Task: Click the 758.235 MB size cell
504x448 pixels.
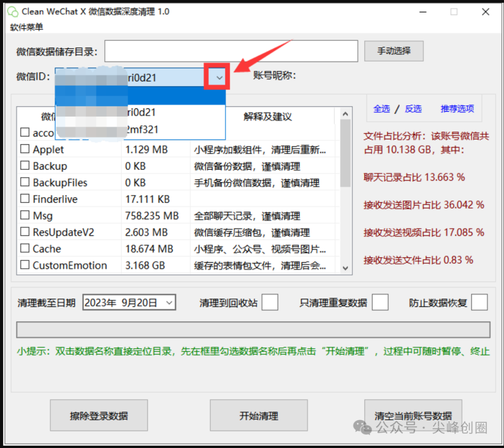Action: [x=152, y=216]
